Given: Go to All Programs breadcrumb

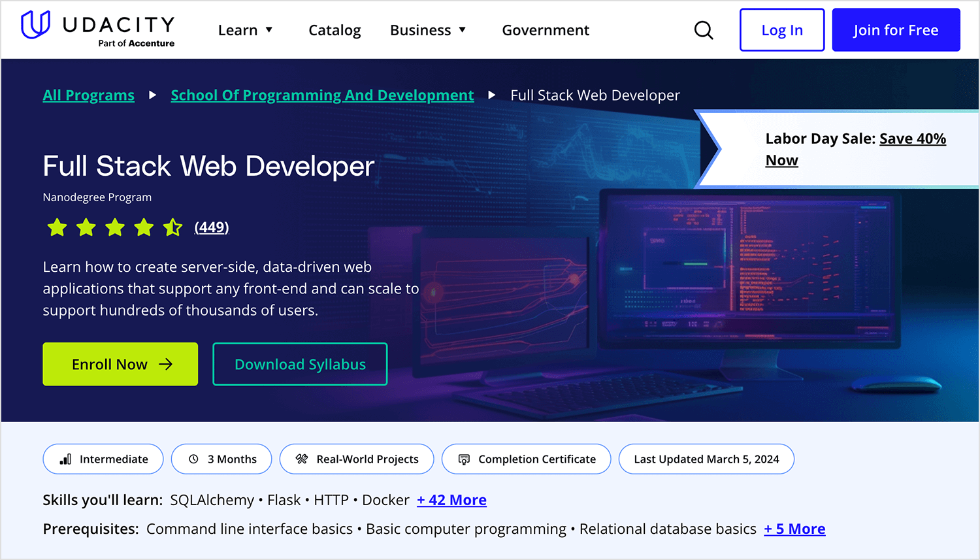Looking at the screenshot, I should click(x=89, y=95).
